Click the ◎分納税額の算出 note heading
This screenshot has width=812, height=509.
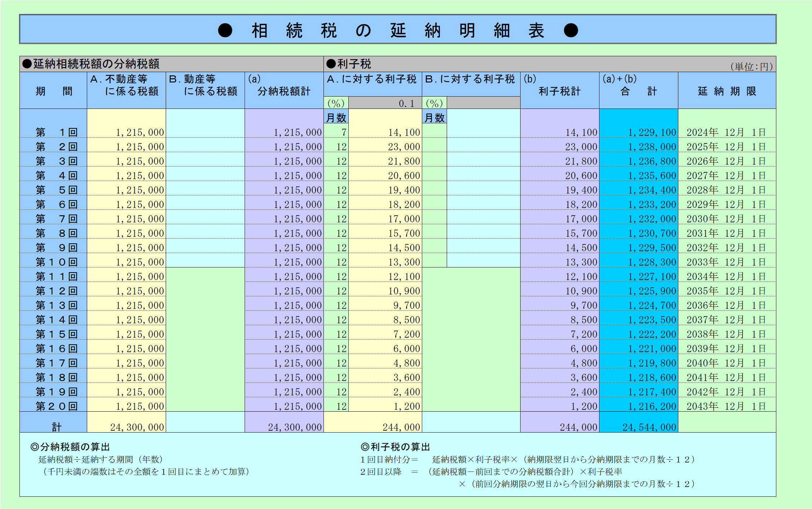click(x=70, y=447)
